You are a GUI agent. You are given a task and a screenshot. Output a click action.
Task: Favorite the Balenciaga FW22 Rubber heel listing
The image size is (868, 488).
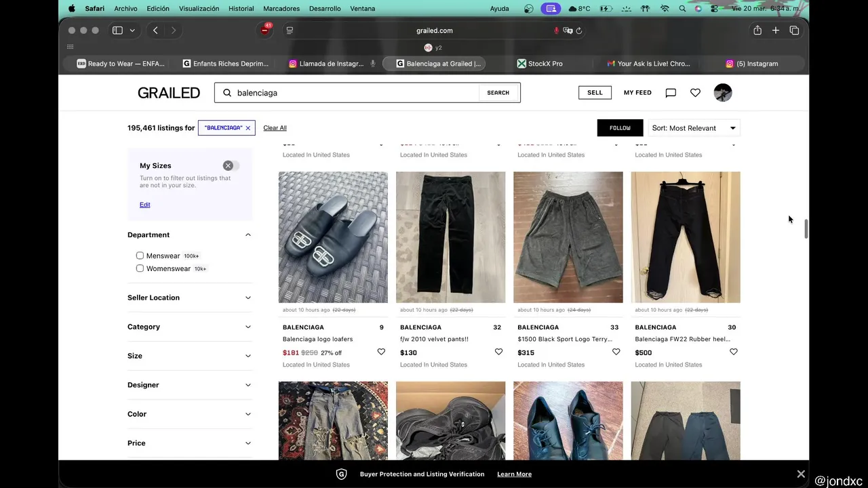(733, 352)
